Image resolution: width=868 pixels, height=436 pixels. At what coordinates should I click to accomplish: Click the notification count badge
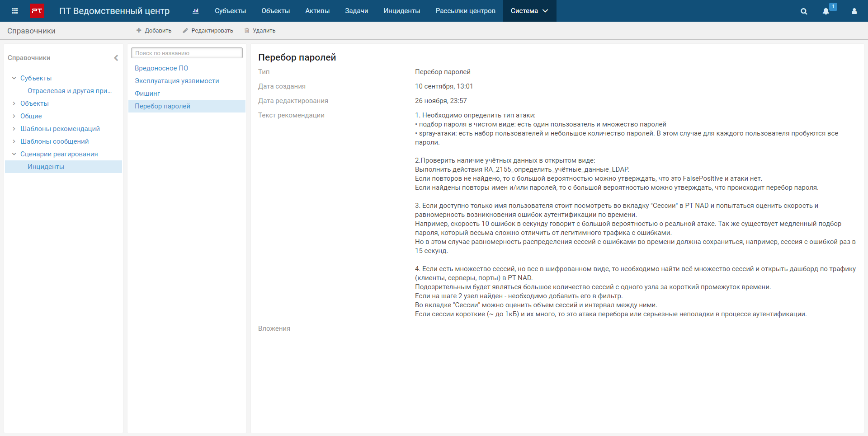click(833, 7)
